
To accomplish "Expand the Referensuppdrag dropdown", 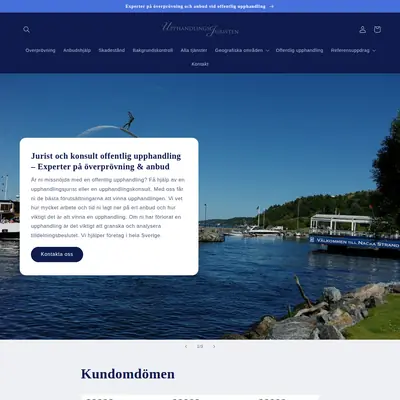I will click(x=353, y=50).
